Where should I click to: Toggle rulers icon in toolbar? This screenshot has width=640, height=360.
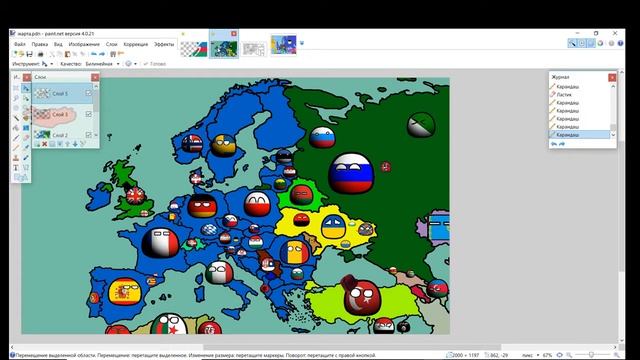[x=121, y=54]
